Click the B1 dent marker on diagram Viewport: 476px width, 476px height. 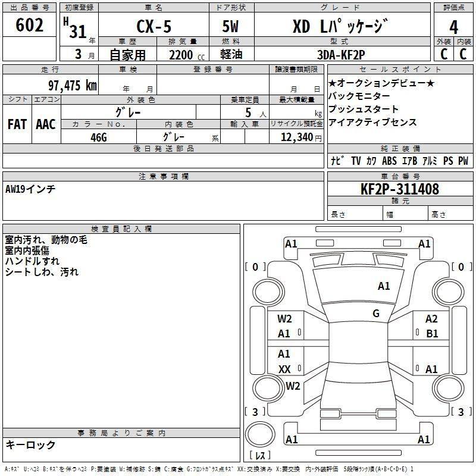431,334
